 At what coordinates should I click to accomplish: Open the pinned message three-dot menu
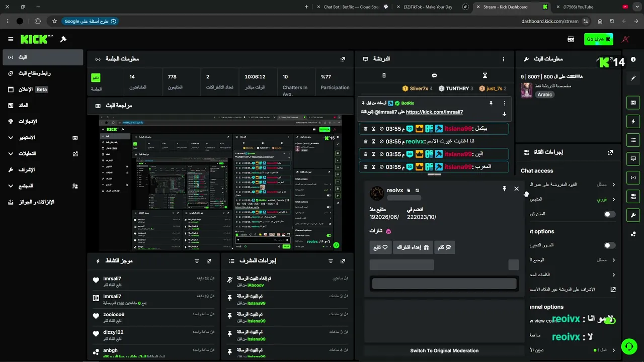pyautogui.click(x=504, y=103)
